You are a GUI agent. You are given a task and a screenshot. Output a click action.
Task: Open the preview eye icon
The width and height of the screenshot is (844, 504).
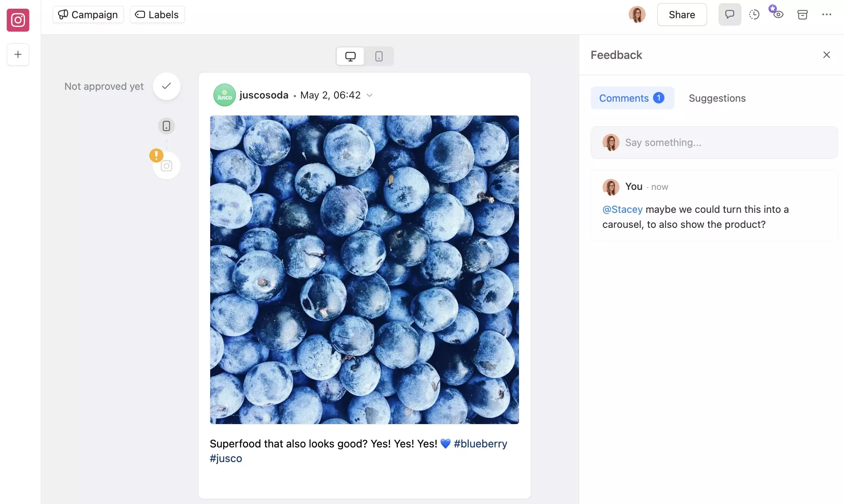tap(778, 15)
